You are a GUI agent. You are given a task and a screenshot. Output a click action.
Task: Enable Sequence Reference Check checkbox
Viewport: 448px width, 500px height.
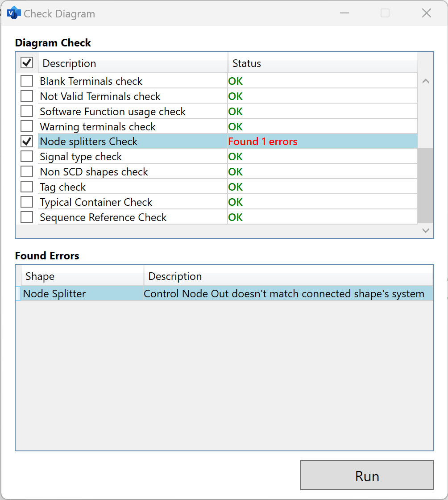pyautogui.click(x=27, y=217)
